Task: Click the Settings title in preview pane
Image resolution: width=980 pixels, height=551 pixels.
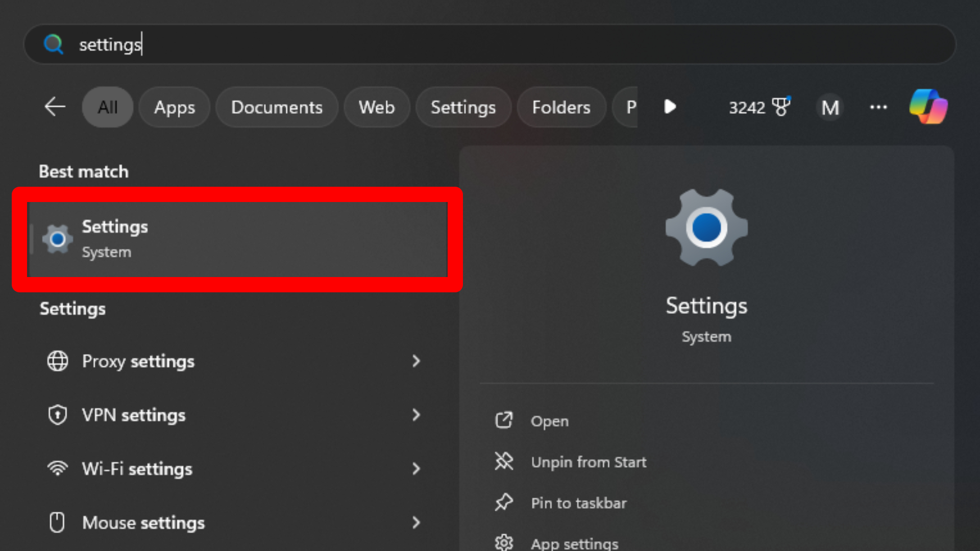Action: [706, 306]
